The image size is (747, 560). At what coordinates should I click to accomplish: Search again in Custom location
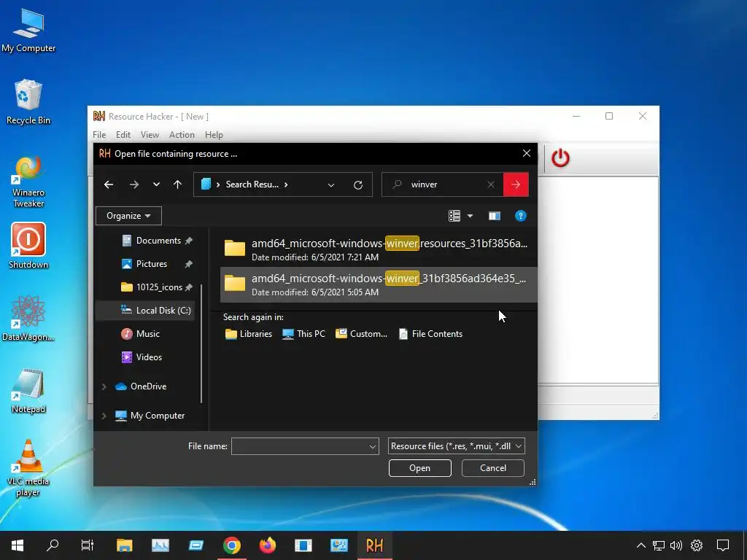(x=362, y=334)
